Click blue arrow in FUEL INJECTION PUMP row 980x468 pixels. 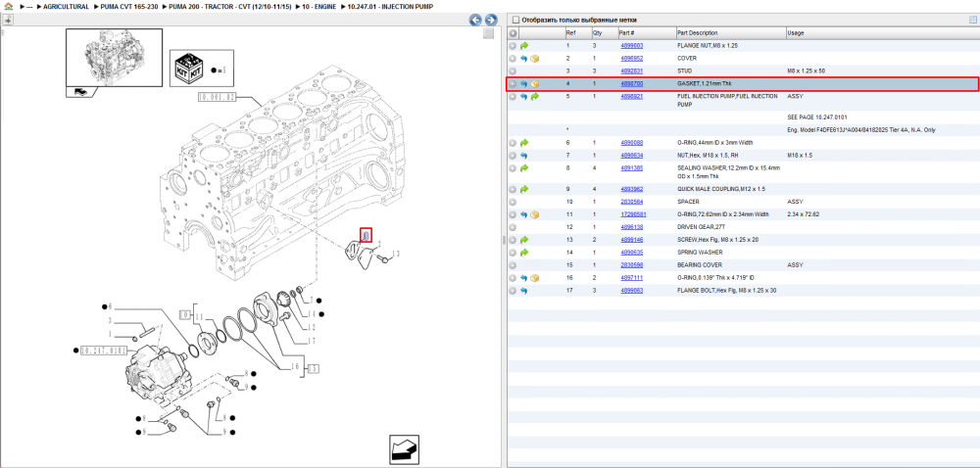pos(523,97)
